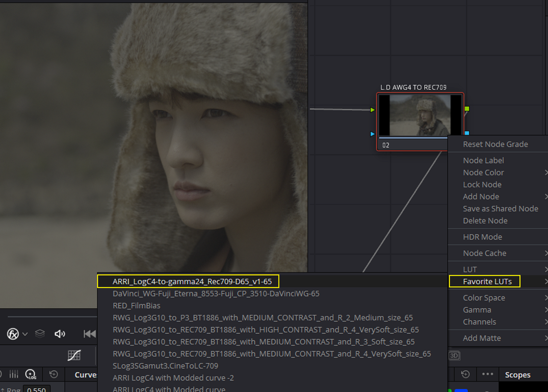Apply the DaVinci_WG-Fuji_Eterna_8553 LUT
This screenshot has width=548, height=392.
pos(272,294)
